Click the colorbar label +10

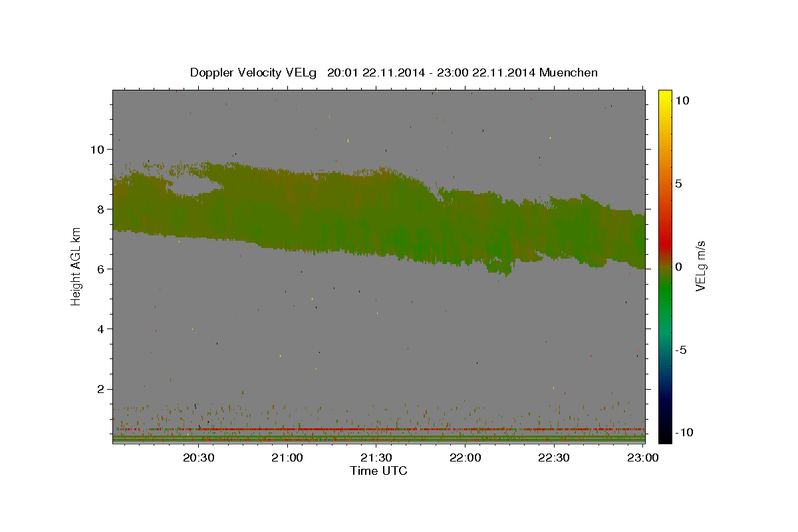click(x=682, y=100)
